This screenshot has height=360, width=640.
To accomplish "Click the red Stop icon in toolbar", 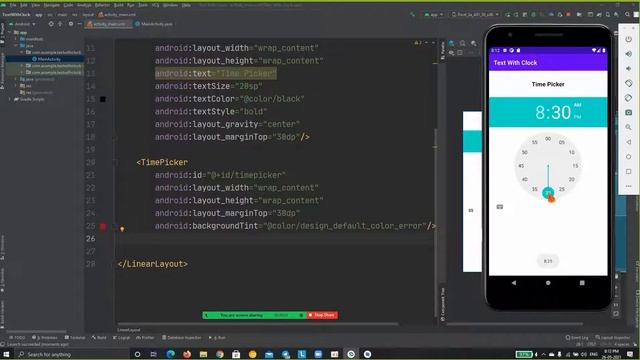I will [568, 15].
